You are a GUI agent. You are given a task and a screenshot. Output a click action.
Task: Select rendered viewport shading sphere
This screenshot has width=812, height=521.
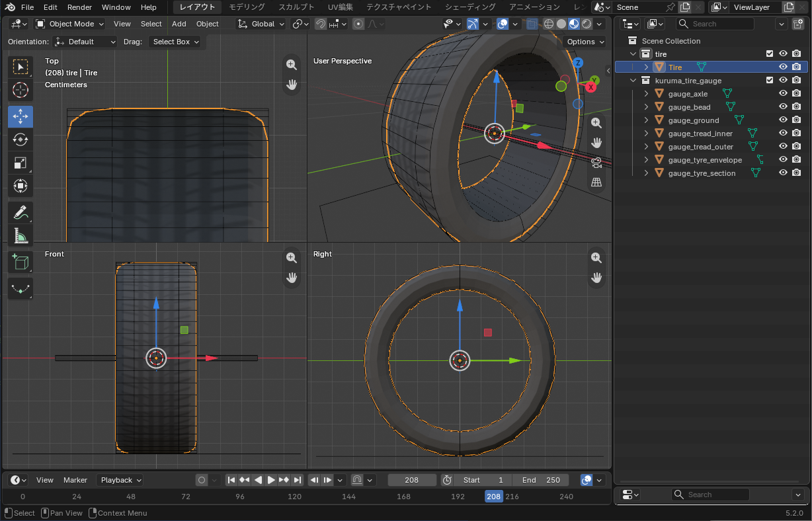point(587,24)
